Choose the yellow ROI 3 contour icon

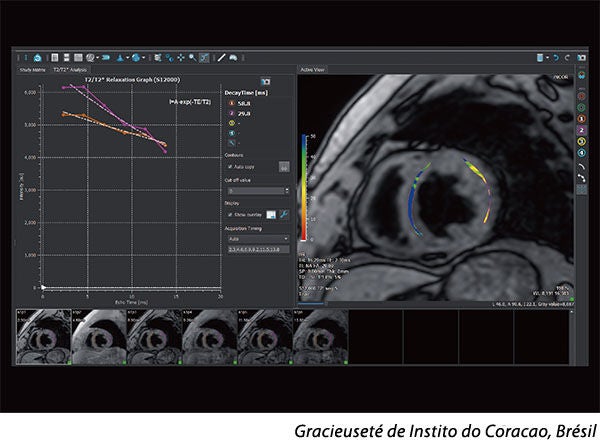[x=581, y=142]
